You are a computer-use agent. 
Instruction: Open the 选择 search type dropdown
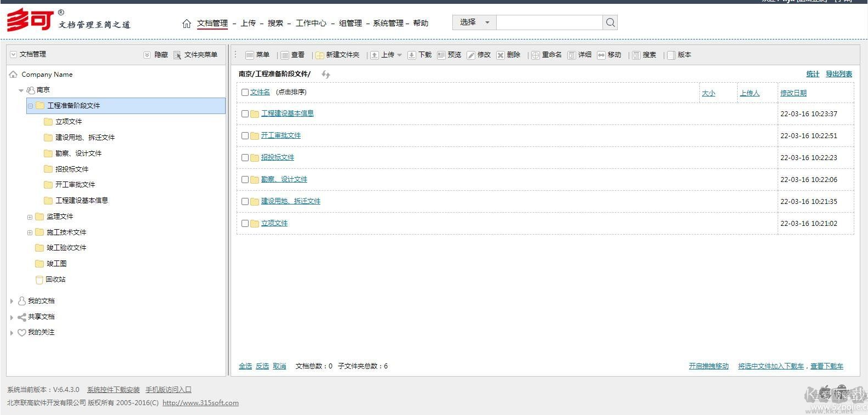(x=474, y=22)
